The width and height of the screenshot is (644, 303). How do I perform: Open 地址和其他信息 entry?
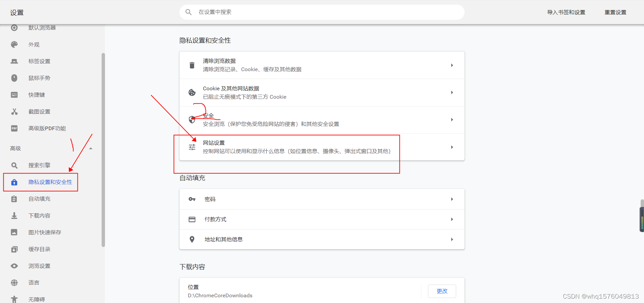(322, 239)
